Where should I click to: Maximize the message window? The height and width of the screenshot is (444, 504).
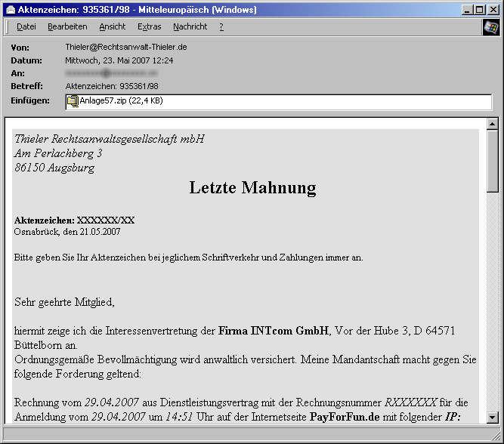[479, 10]
